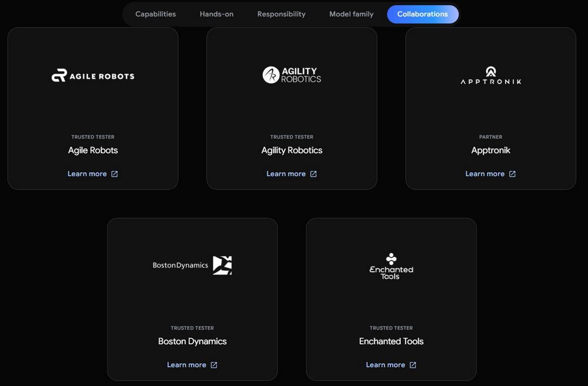
Task: Click external link icon under Agility Robotics
Action: [x=313, y=174]
